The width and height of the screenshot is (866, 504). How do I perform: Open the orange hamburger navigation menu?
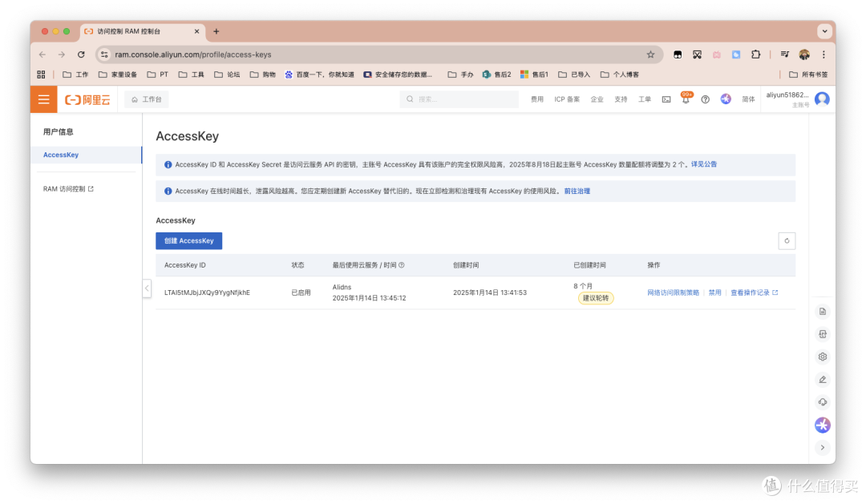click(x=43, y=99)
